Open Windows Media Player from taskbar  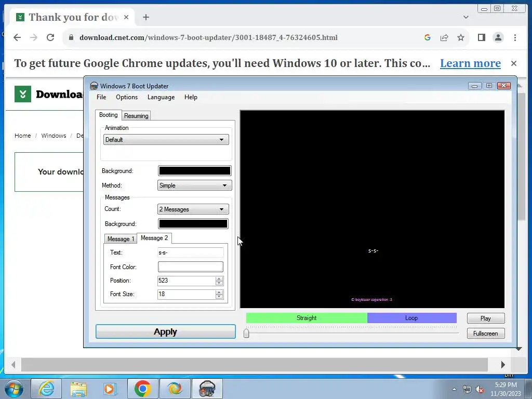coord(110,389)
